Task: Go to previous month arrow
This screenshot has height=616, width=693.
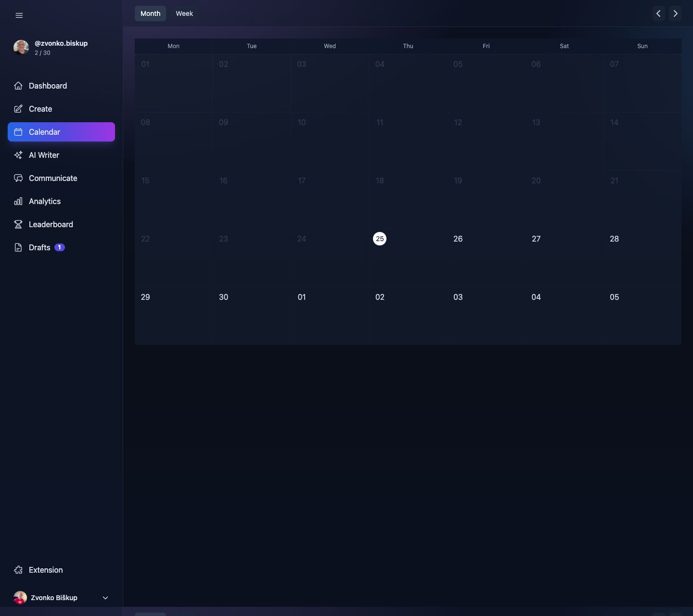Action: click(x=659, y=13)
